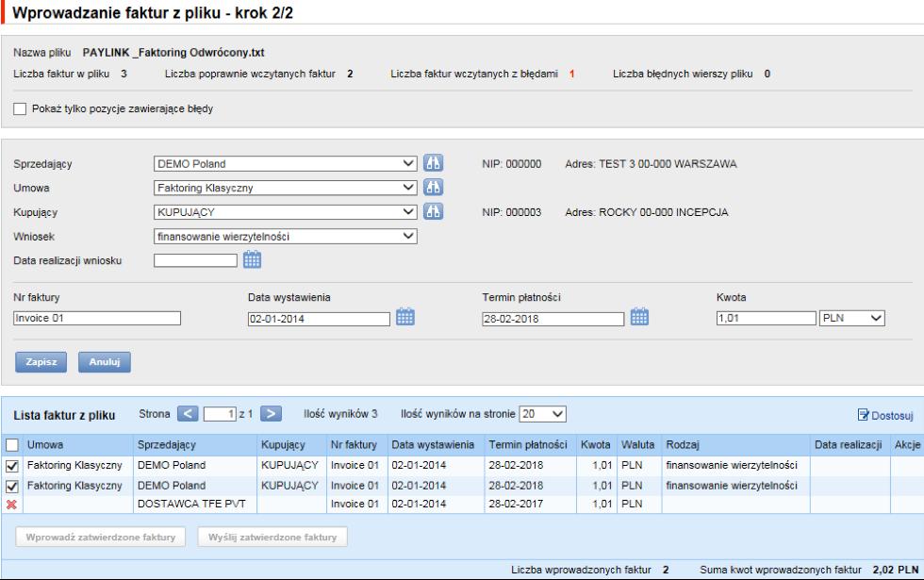Click the Rodzaj column header
This screenshot has height=580, width=924.
[683, 445]
